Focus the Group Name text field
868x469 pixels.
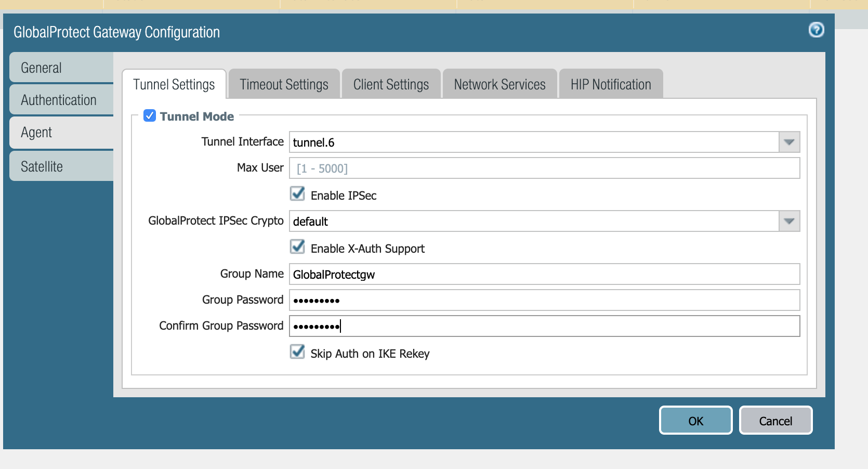point(544,275)
